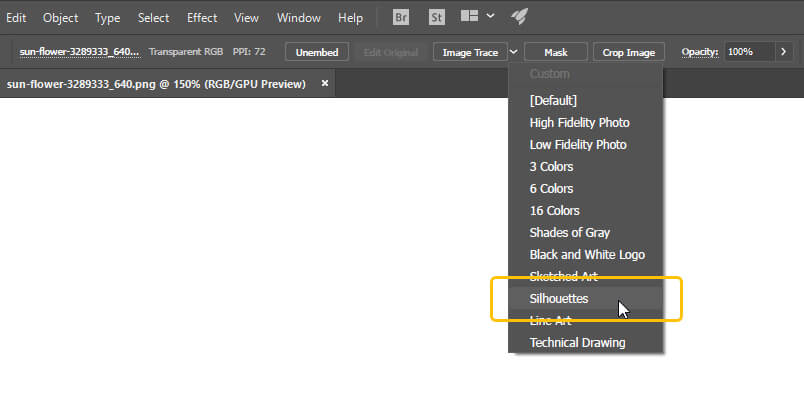Open the View menu
Viewport: 804px width, 407px height.
tap(246, 18)
